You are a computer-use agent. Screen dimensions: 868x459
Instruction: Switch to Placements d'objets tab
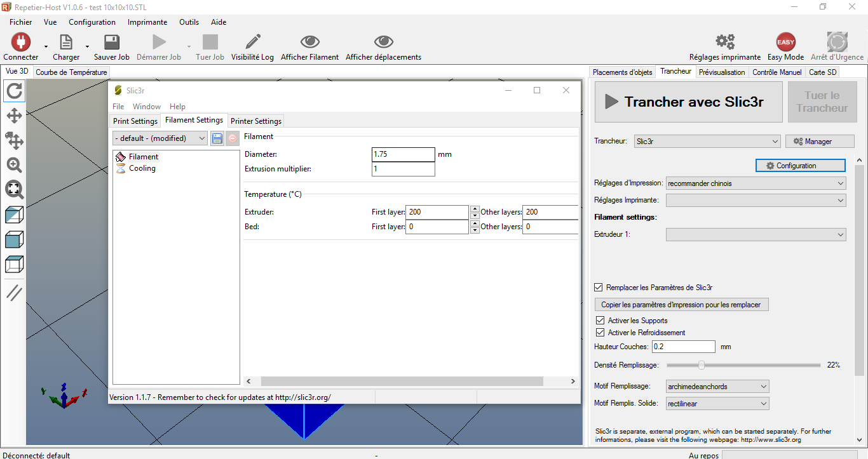tap(623, 72)
